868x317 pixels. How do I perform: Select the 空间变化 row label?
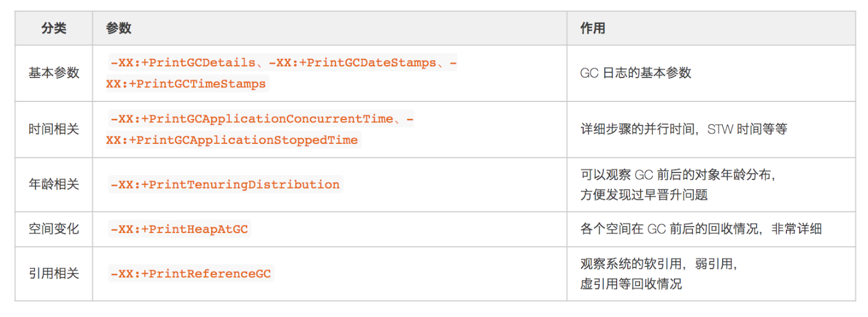(x=54, y=228)
